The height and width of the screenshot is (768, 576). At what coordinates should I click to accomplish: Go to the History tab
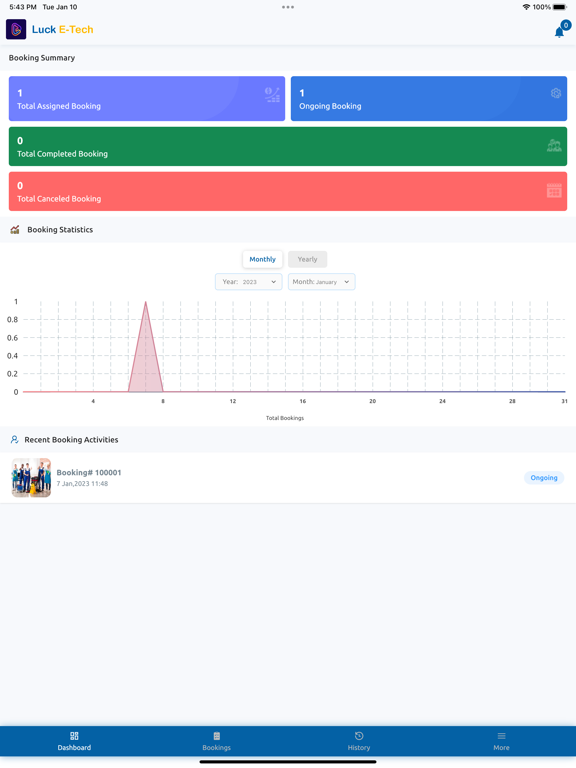pos(359,742)
